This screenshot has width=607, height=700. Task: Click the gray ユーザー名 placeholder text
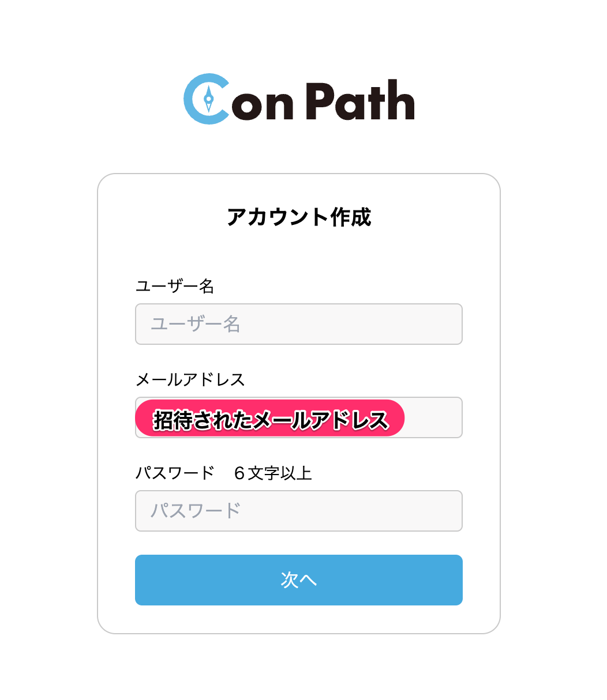196,324
